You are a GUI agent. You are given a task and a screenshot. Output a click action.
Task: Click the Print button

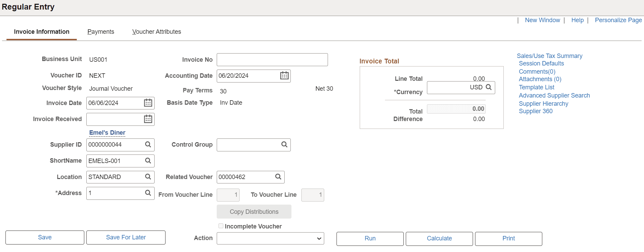coord(509,239)
